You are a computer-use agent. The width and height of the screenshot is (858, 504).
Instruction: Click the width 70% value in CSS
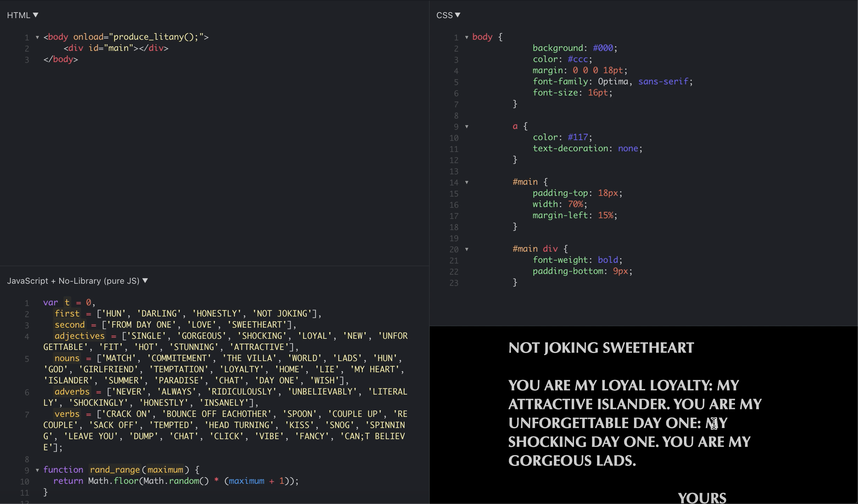575,204
